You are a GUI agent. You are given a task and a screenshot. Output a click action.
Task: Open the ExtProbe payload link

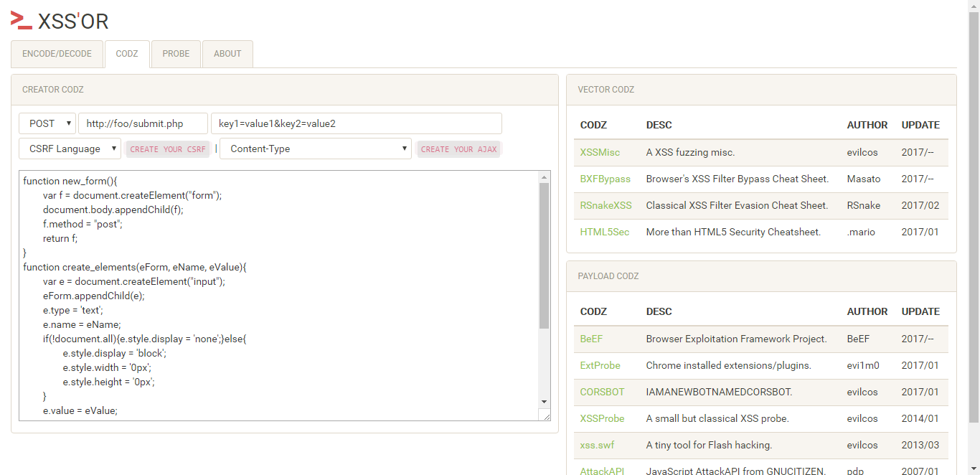coord(600,365)
